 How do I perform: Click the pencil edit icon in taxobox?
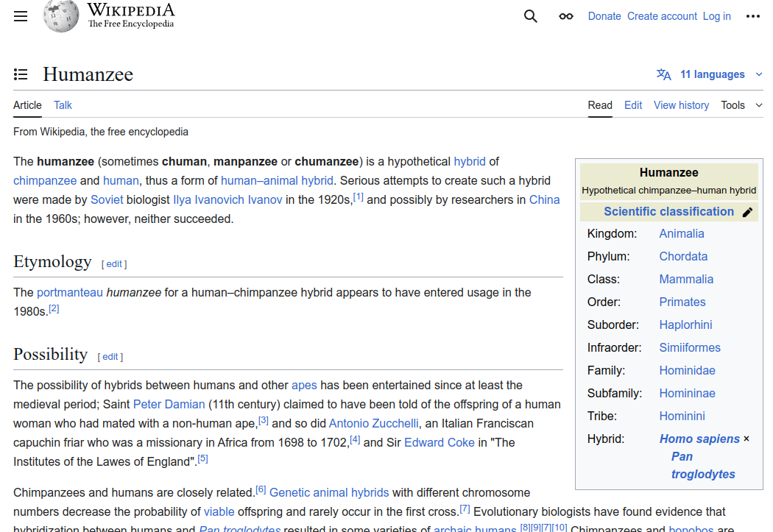(x=747, y=212)
